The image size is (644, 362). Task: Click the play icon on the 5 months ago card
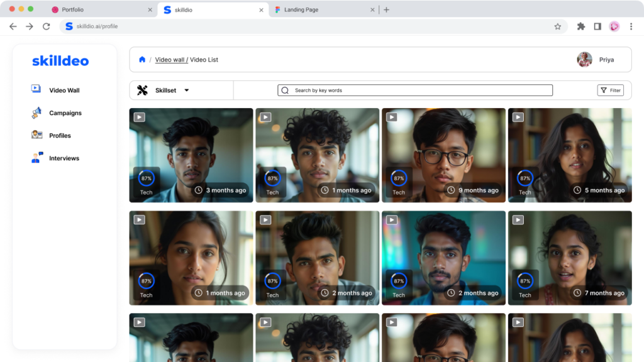[x=518, y=118]
